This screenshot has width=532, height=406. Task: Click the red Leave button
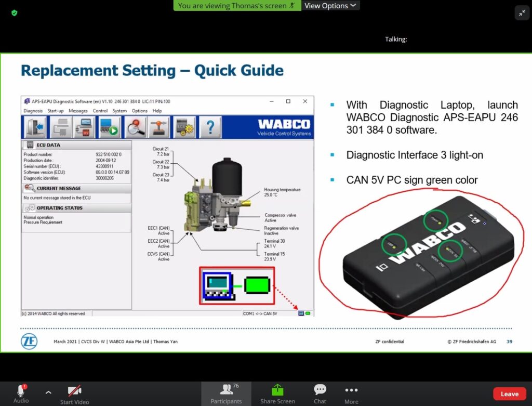pos(510,394)
